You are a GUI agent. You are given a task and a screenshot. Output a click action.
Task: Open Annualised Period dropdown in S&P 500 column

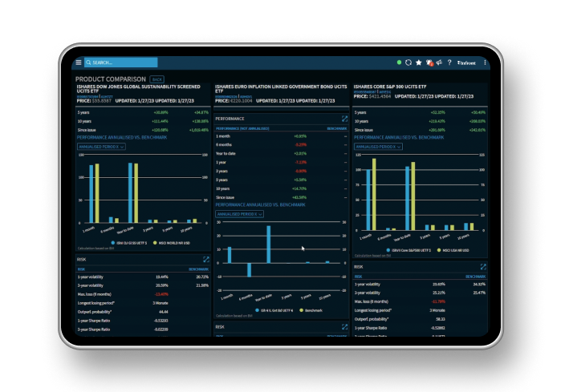click(x=378, y=147)
